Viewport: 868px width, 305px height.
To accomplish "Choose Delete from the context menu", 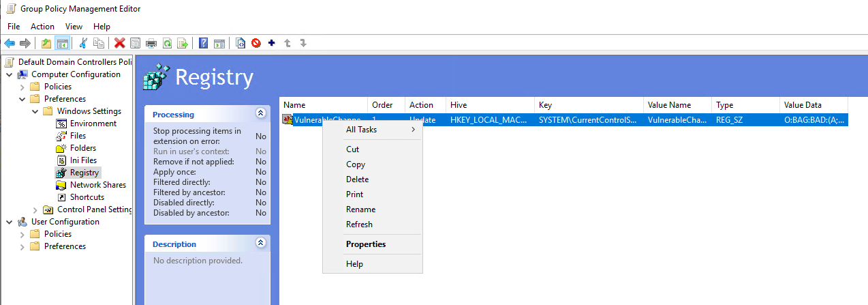I will [x=373, y=179].
